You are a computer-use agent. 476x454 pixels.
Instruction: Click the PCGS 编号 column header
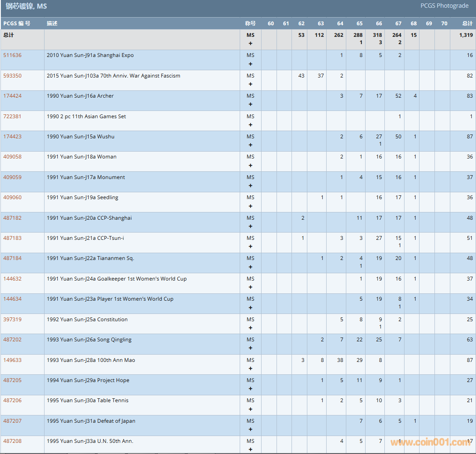click(x=17, y=24)
